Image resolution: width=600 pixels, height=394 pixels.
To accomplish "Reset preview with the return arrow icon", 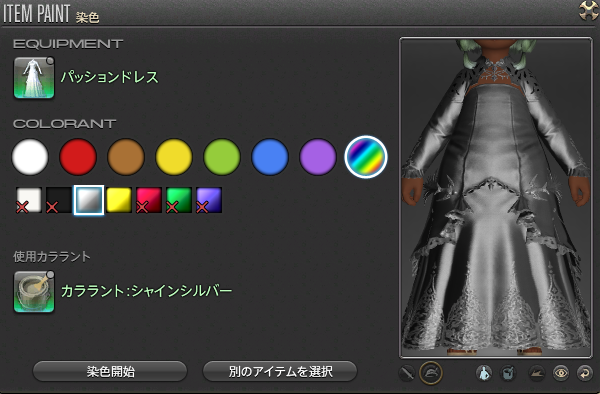I will (x=585, y=373).
